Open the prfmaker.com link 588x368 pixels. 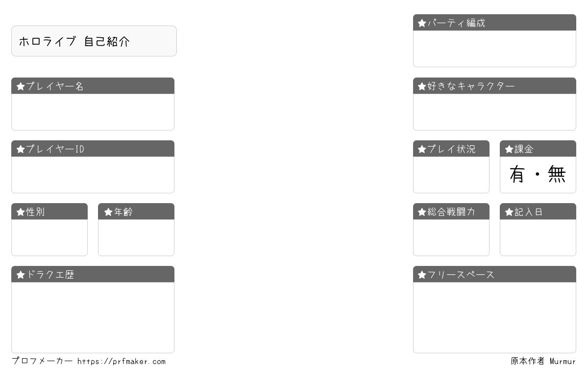point(122,362)
